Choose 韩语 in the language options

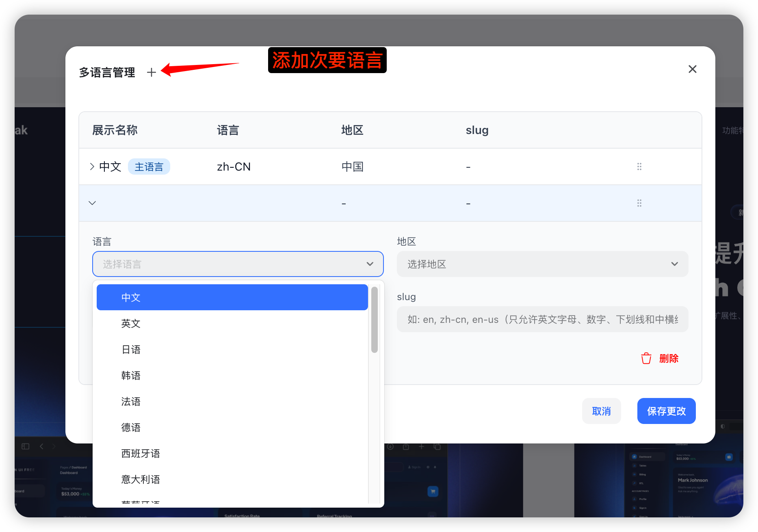pos(232,375)
